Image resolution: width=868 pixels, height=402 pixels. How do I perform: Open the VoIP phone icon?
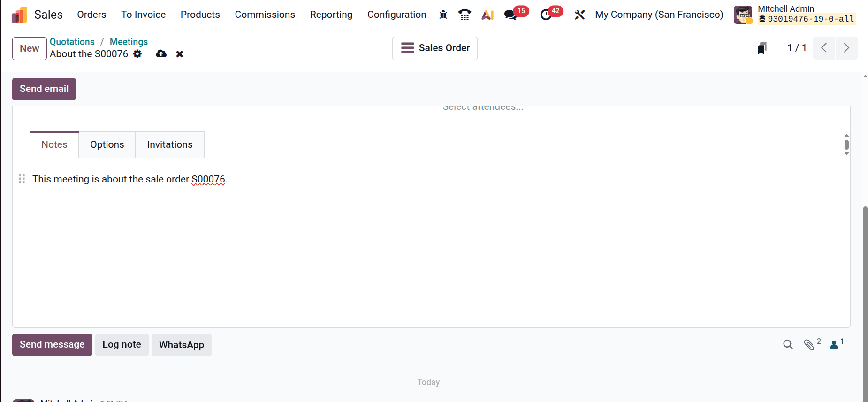[x=464, y=15]
